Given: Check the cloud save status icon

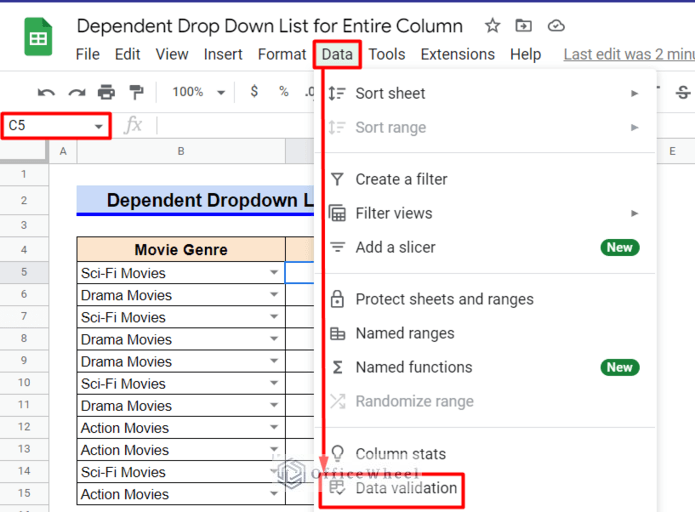Looking at the screenshot, I should [556, 26].
